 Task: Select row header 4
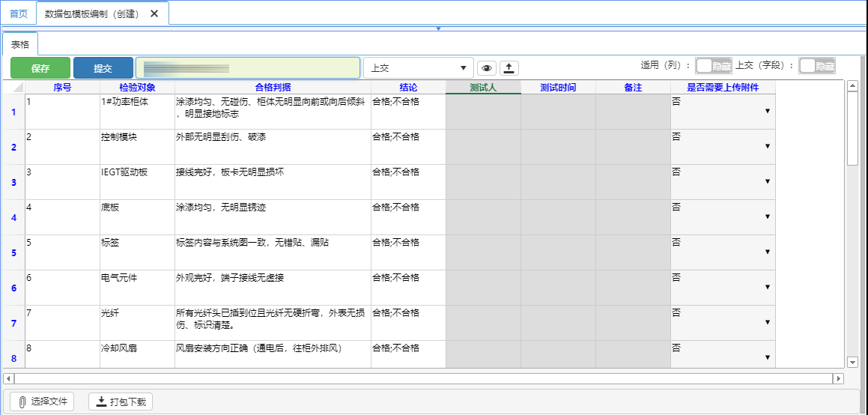coord(13,217)
